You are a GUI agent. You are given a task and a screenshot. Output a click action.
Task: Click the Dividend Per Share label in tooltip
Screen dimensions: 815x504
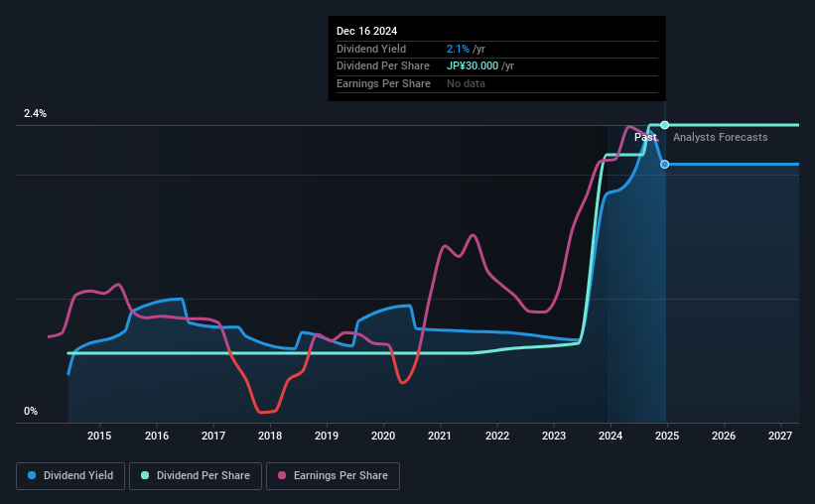point(383,66)
